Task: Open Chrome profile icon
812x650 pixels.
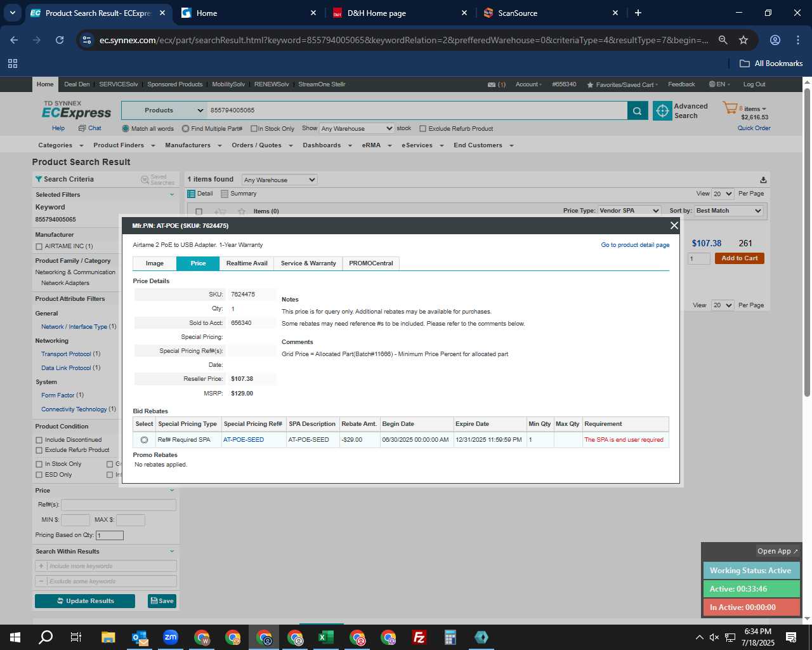Action: tap(775, 40)
